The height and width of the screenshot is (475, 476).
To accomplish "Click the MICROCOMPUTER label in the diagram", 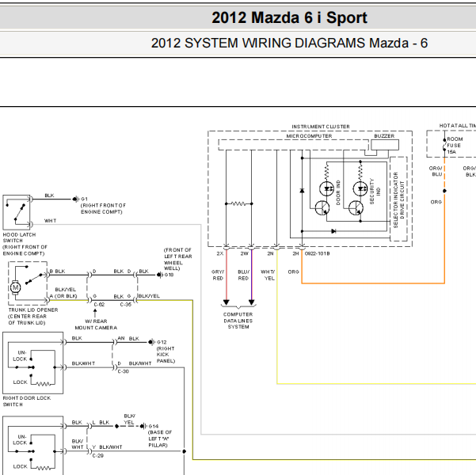I will pos(309,136).
